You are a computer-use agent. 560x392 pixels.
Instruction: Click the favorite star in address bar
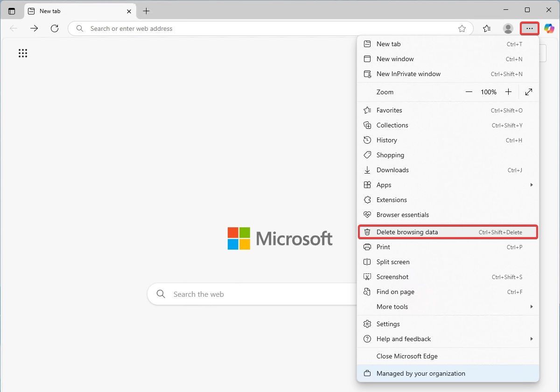[x=462, y=28]
